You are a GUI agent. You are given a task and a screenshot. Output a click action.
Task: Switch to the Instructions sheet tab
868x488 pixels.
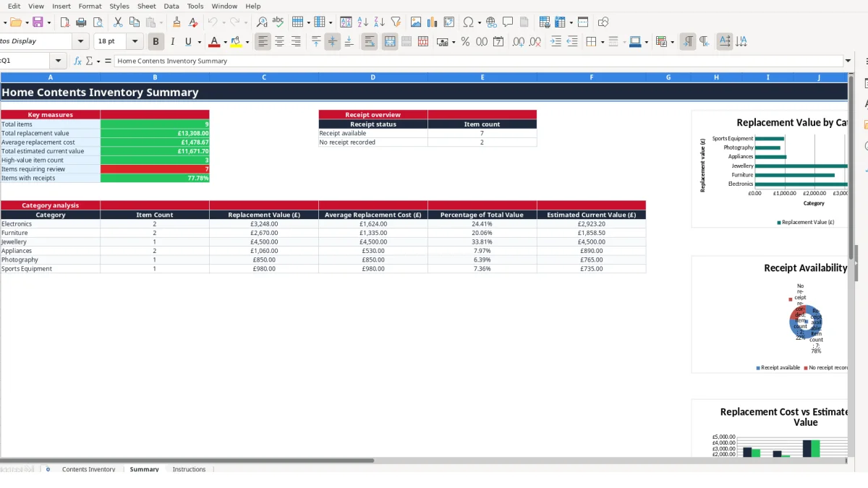pos(189,469)
